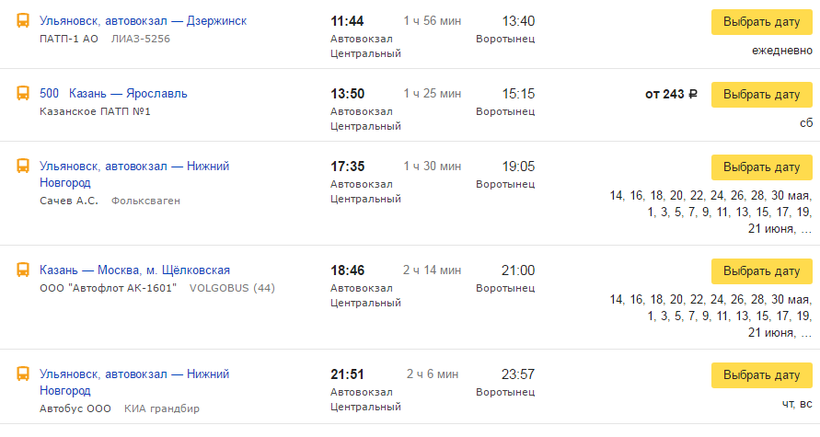Click bus icon for 11:44 Dzerzhinsk route

click(22, 21)
